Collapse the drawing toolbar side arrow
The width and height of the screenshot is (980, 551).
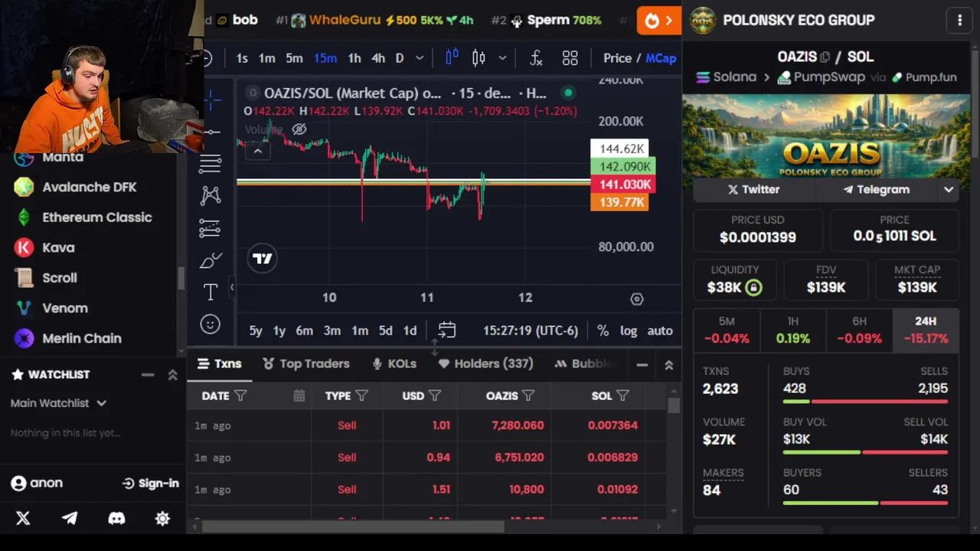232,288
